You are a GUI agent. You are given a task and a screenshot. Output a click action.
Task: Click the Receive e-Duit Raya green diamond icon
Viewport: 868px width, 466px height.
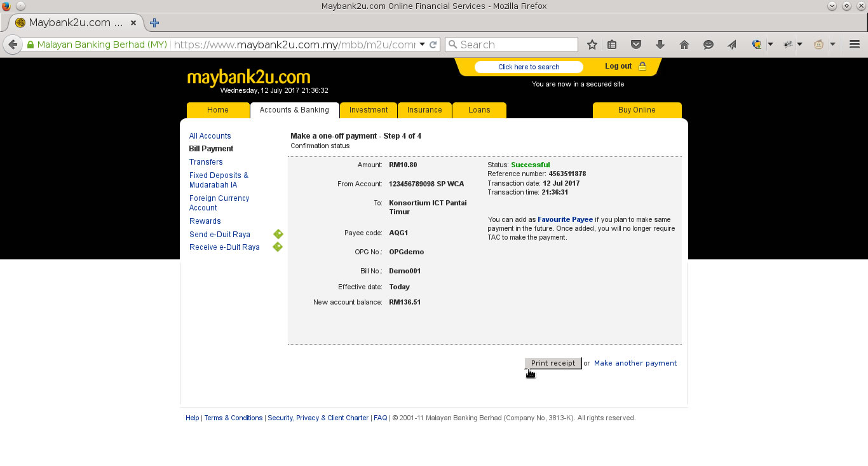[278, 247]
